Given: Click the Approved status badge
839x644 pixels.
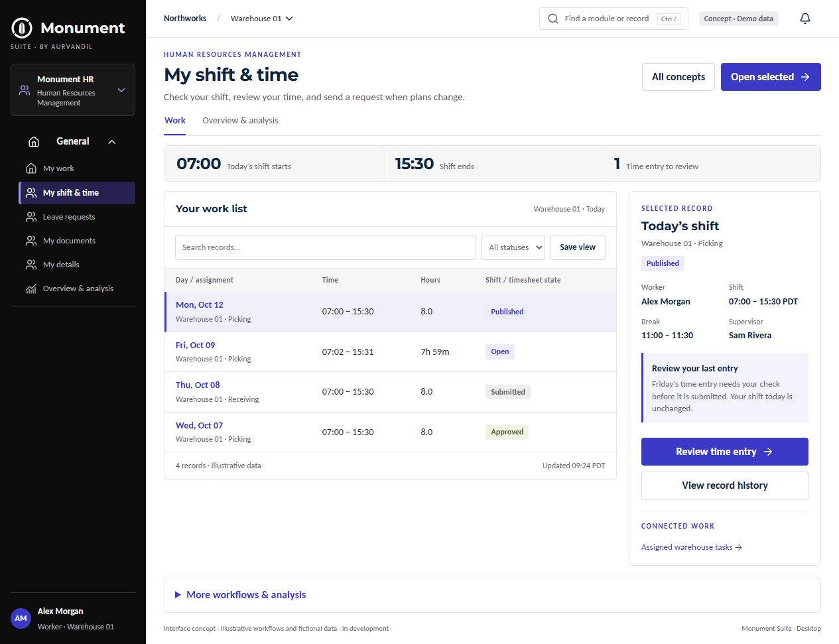Looking at the screenshot, I should pos(507,432).
